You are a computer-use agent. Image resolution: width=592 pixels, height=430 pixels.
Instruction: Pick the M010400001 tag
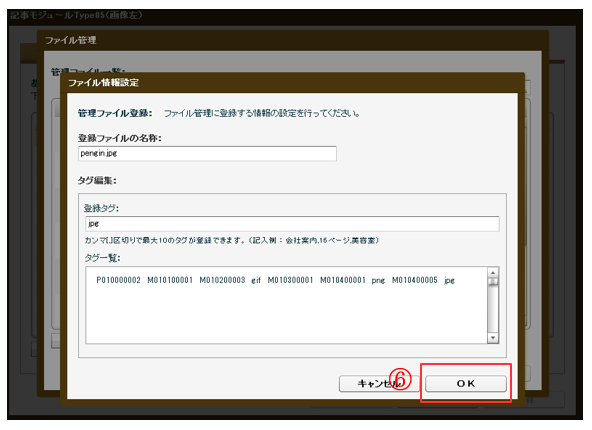[343, 280]
